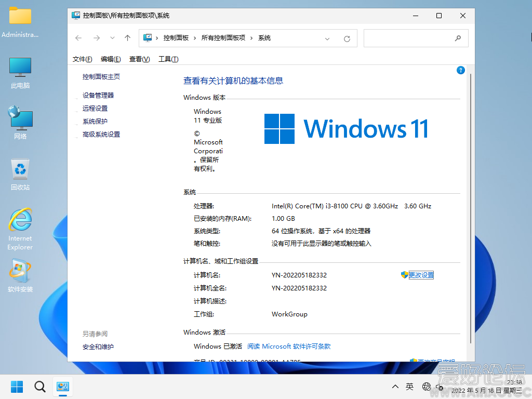Refresh the current page
The height and width of the screenshot is (399, 532).
point(347,38)
